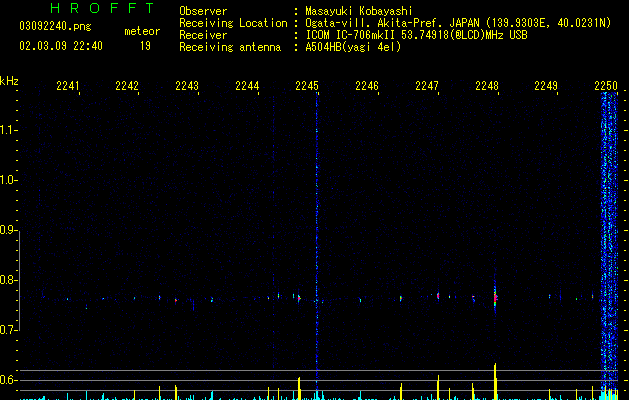
Task: Click the 0.8 frequency axis label
Action: (8, 280)
